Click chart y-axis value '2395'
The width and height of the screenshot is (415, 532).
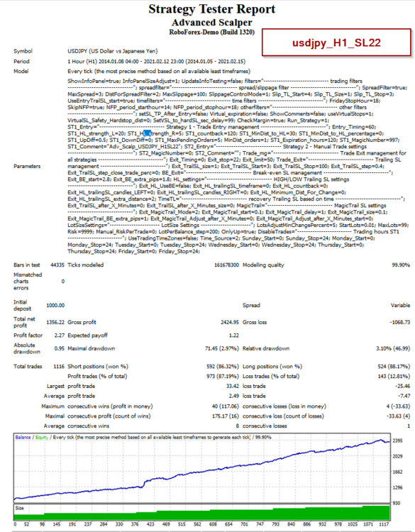[x=397, y=440]
